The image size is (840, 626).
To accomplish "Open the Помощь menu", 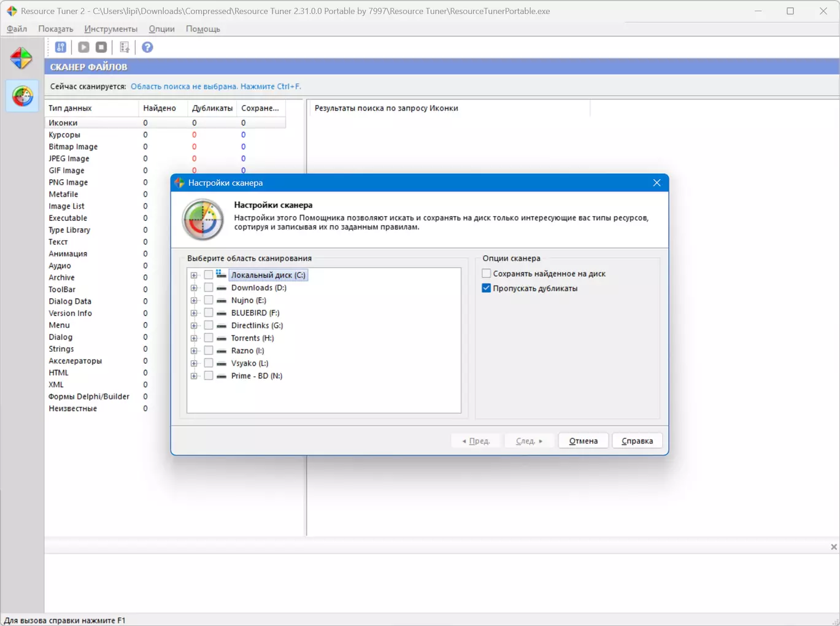I will (x=203, y=29).
